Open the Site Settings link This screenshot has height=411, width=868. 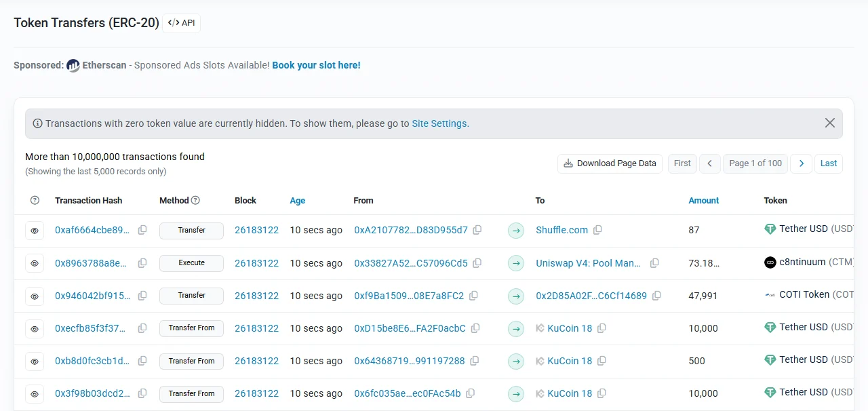pyautogui.click(x=439, y=123)
